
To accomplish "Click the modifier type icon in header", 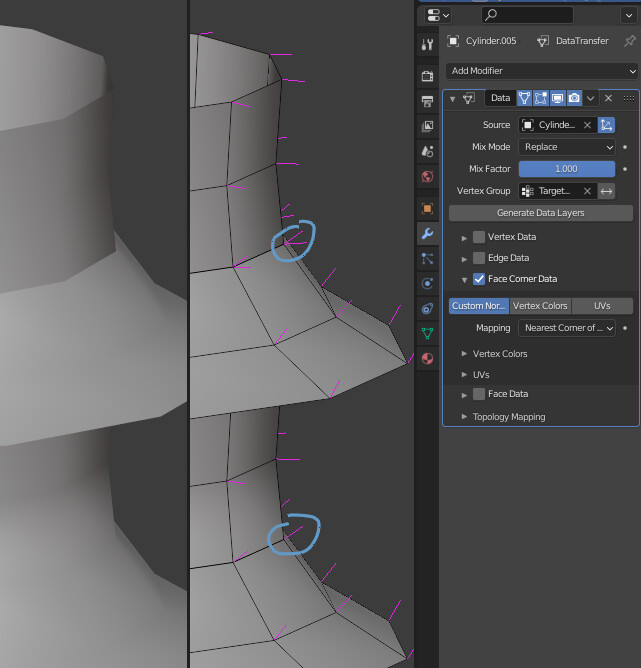I will (469, 98).
